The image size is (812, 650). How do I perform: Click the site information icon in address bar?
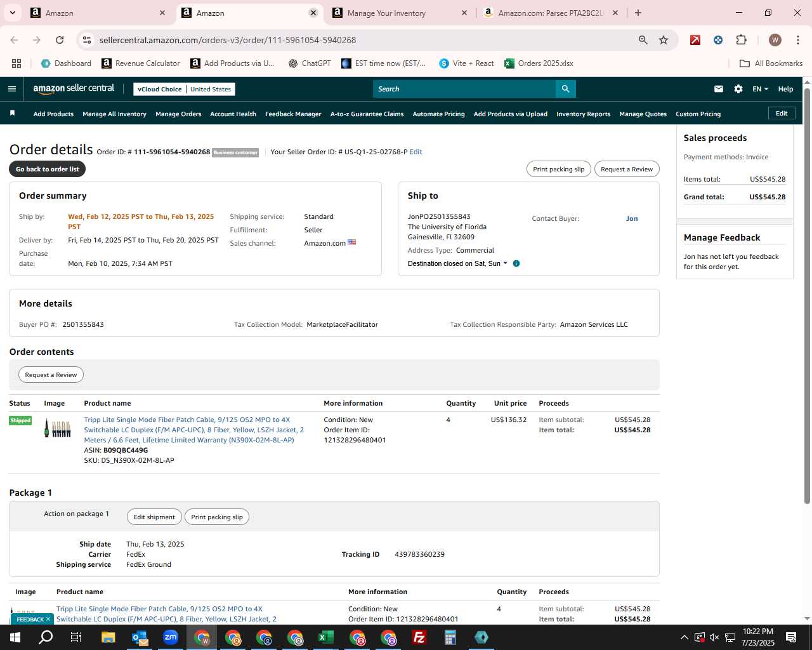tap(87, 40)
